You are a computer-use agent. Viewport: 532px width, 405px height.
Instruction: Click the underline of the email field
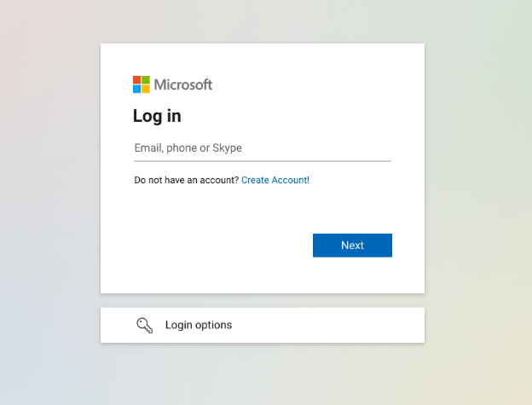(x=262, y=161)
